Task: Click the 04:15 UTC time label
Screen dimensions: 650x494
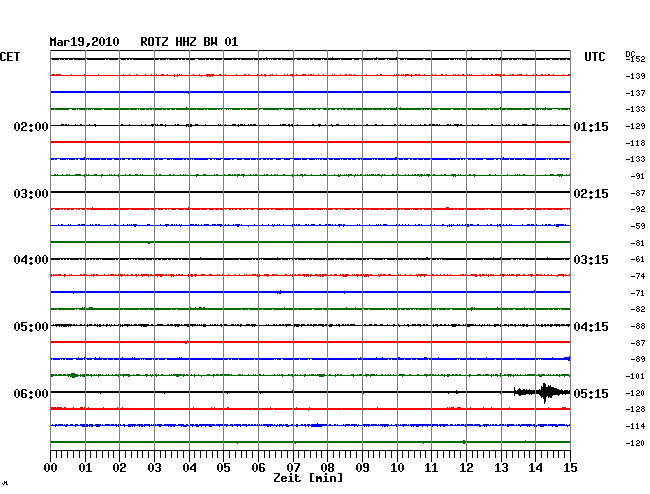Action: click(x=591, y=327)
